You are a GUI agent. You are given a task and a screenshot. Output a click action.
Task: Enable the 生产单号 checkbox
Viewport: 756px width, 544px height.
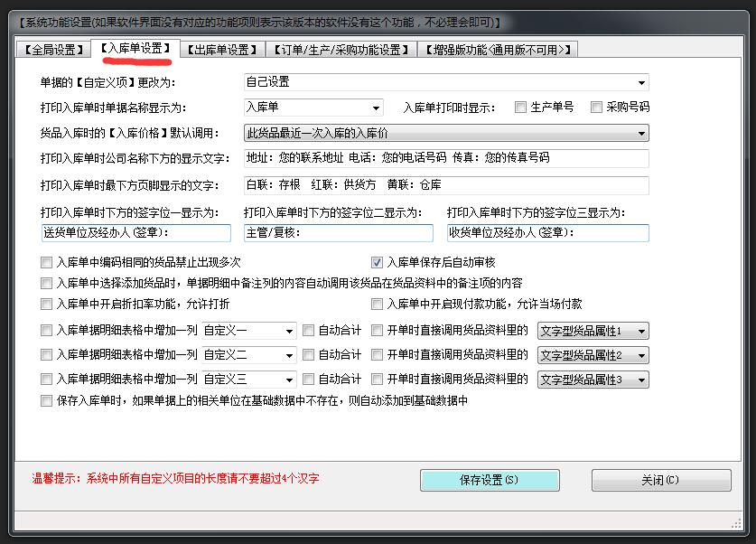point(521,108)
